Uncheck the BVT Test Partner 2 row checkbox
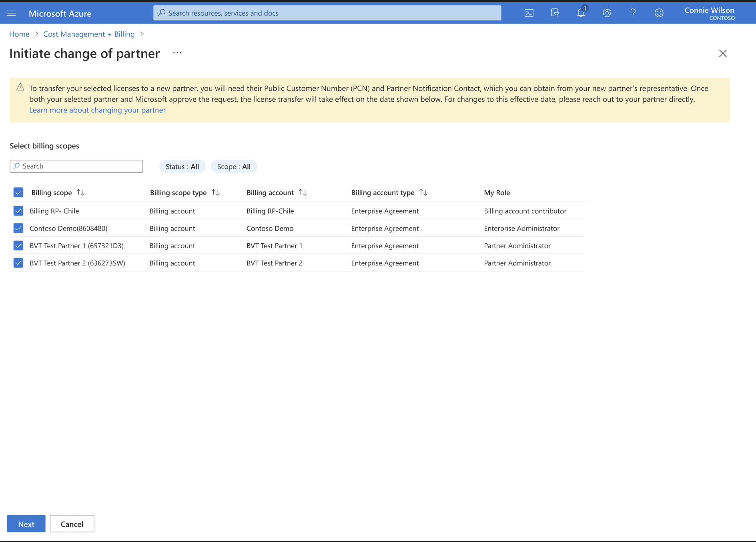This screenshot has height=542, width=756. click(x=18, y=263)
